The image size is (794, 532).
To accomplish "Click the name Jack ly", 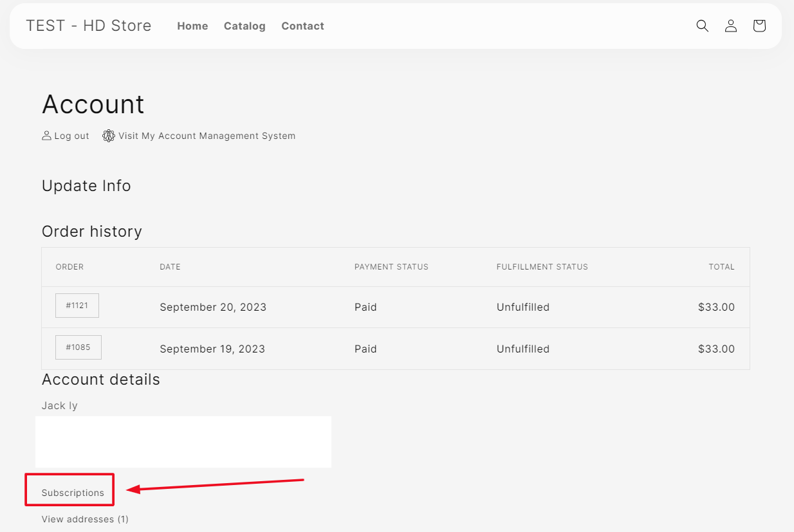I will tap(59, 405).
